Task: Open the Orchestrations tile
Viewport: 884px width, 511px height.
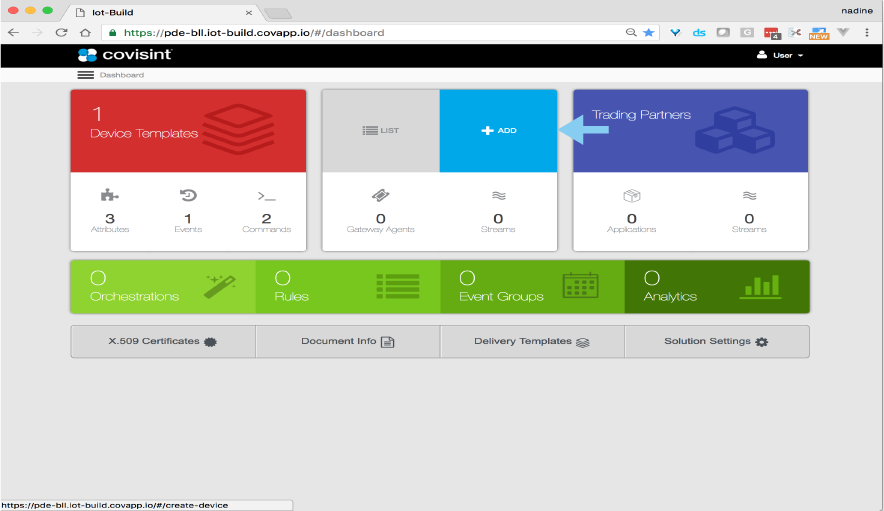Action: [162, 286]
